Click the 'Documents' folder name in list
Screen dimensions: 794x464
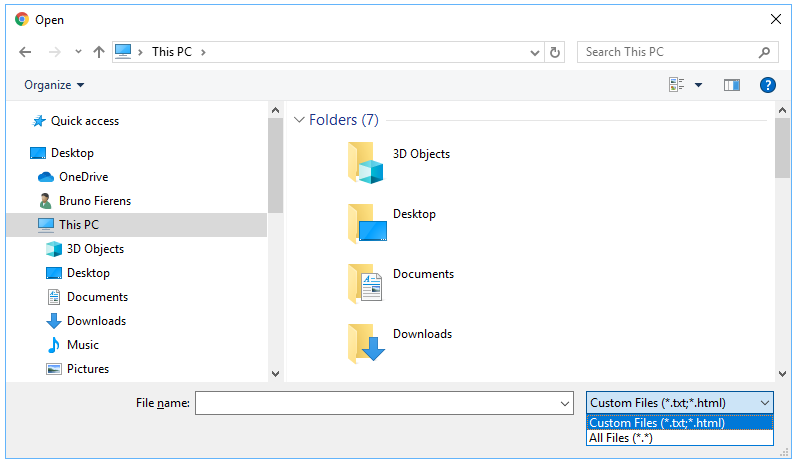423,274
